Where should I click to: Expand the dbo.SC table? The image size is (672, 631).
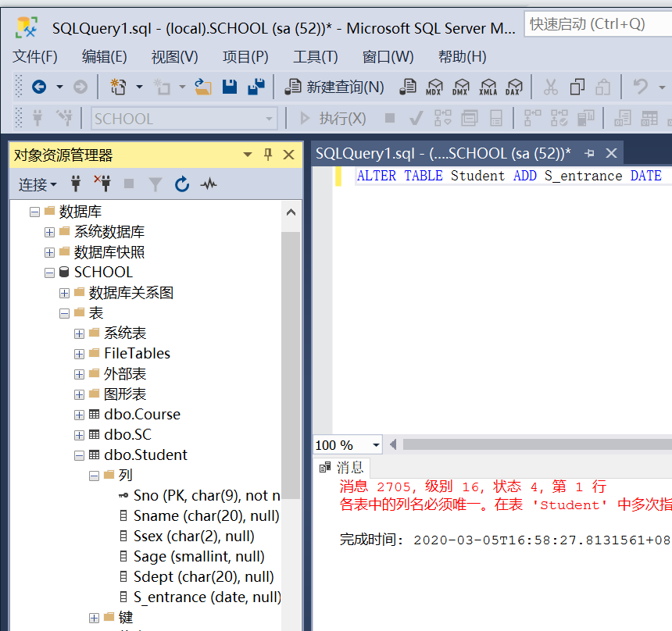pyautogui.click(x=79, y=435)
